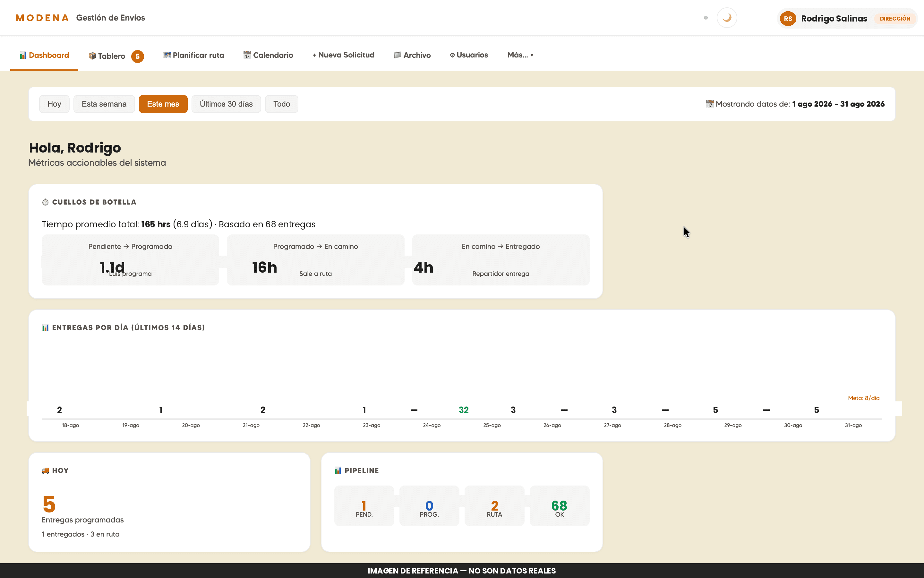This screenshot has height=578, width=924.
Task: Click the 1 entregados · 3 en ruta text
Action: pos(81,534)
